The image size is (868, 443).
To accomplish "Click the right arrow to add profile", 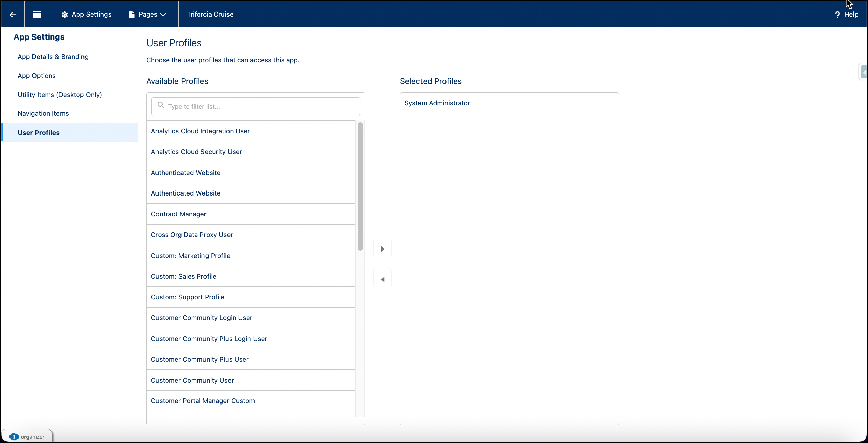I will point(383,249).
